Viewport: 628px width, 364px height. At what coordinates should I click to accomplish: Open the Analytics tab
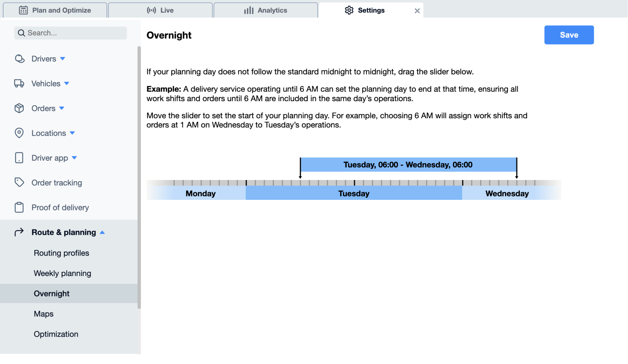(266, 10)
